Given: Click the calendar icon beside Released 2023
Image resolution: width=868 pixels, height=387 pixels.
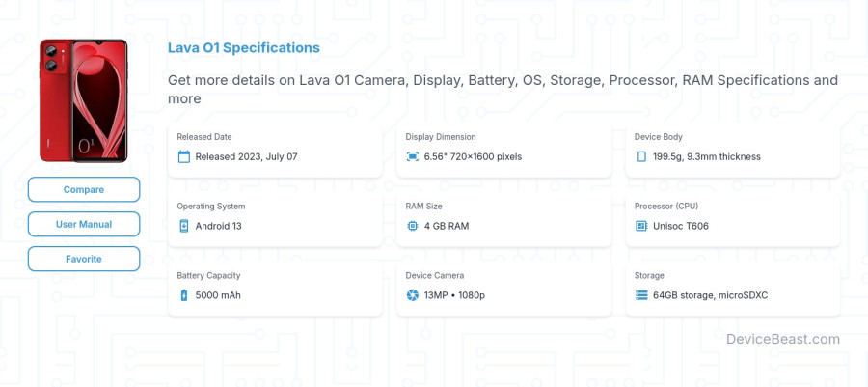Looking at the screenshot, I should tap(184, 156).
